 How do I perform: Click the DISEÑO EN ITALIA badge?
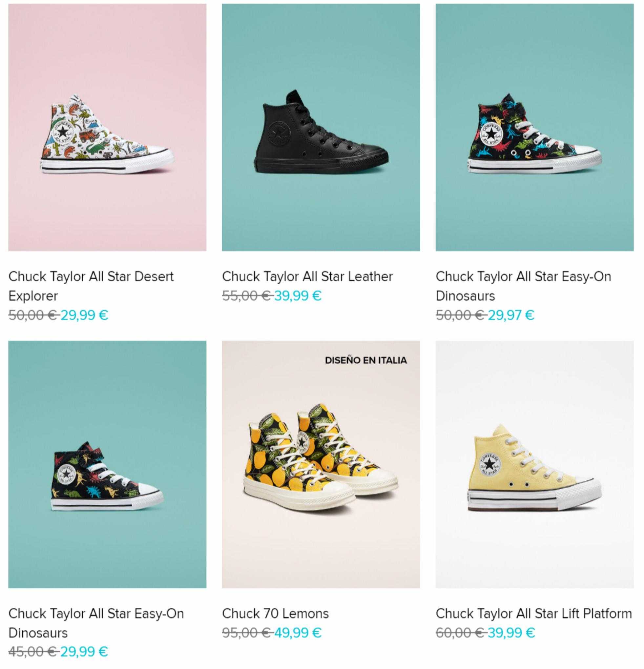click(x=366, y=360)
